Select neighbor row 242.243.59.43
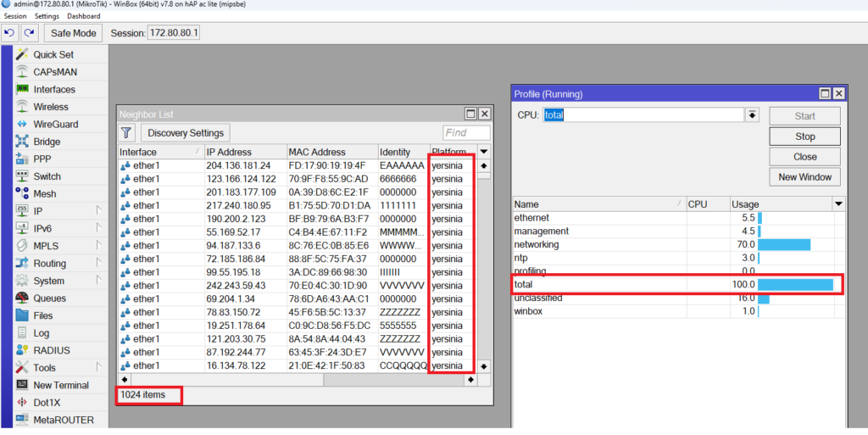 298,286
